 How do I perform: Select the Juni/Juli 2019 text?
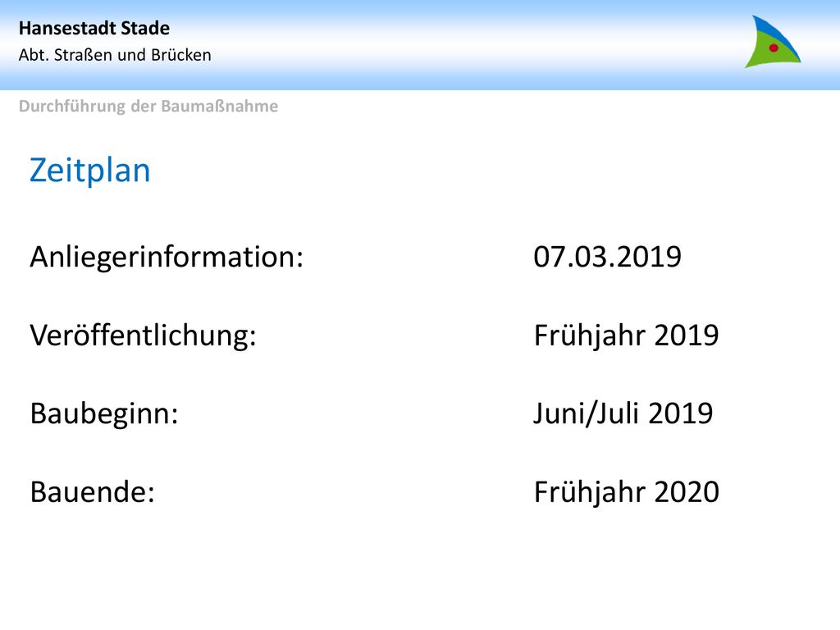point(623,413)
